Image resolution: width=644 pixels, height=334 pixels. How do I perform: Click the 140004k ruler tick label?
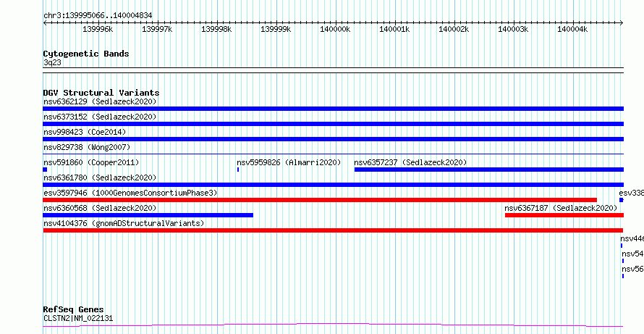point(572,29)
